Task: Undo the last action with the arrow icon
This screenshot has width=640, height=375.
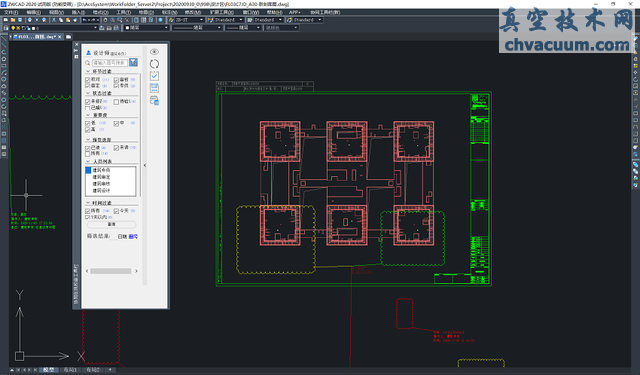Action: pyautogui.click(x=84, y=20)
